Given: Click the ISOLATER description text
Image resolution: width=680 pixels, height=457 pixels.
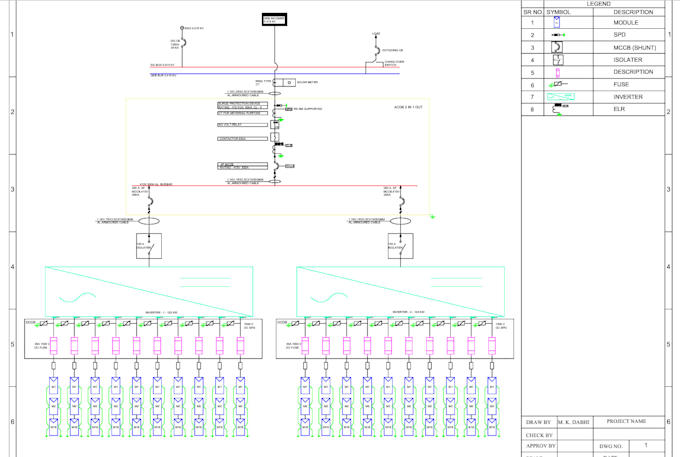Looking at the screenshot, I should [628, 60].
